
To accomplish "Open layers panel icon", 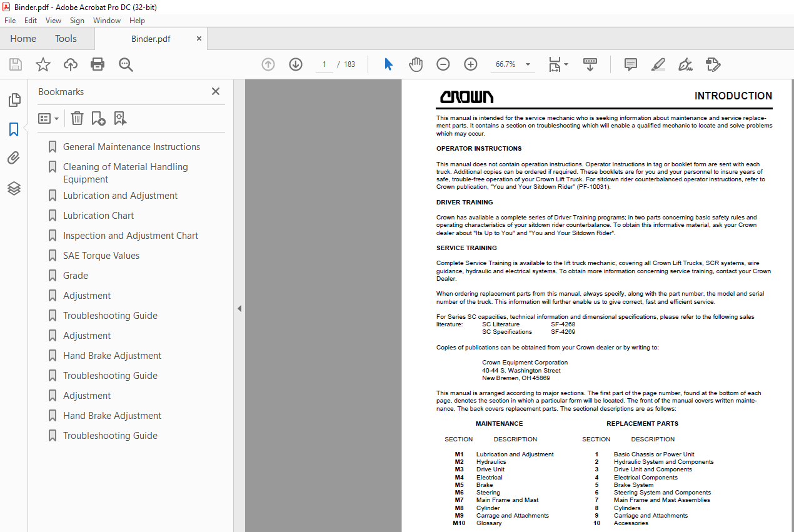I will [14, 188].
